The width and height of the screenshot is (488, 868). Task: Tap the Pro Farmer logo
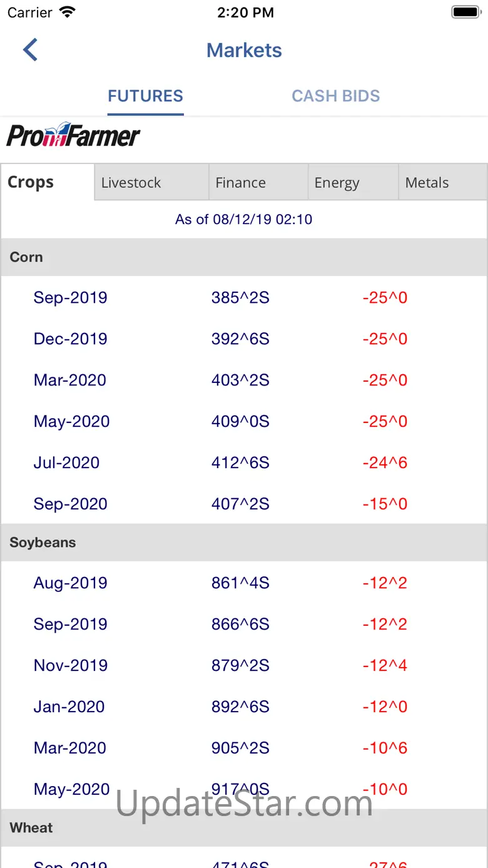[x=73, y=135]
